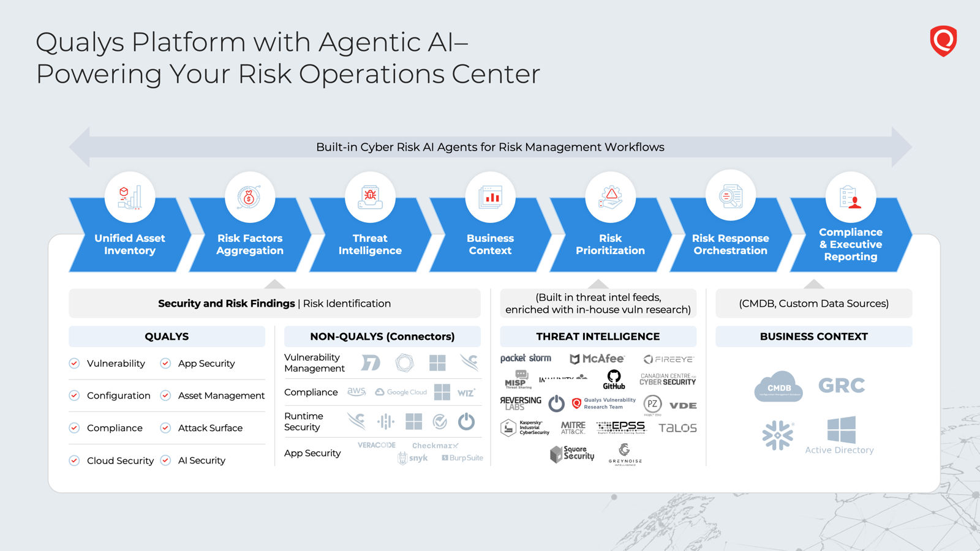Click the packet storm logo
The height and width of the screenshot is (551, 980).
pyautogui.click(x=526, y=358)
